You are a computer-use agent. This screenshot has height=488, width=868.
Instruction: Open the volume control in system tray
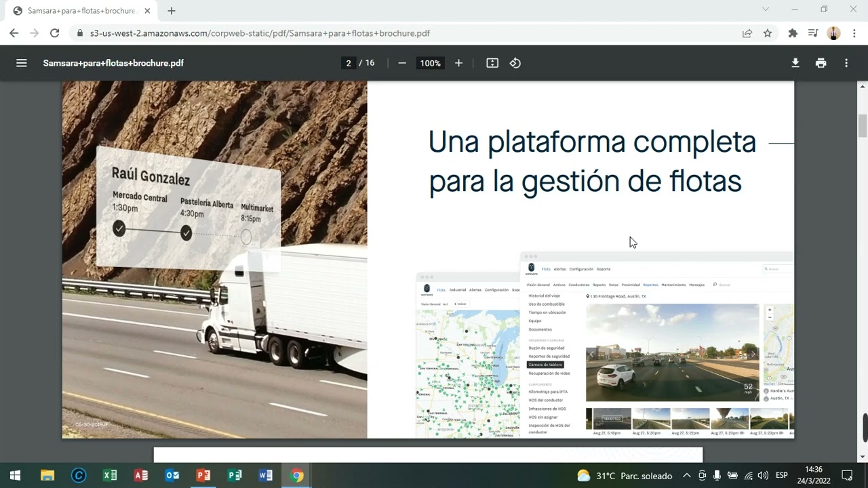764,476
